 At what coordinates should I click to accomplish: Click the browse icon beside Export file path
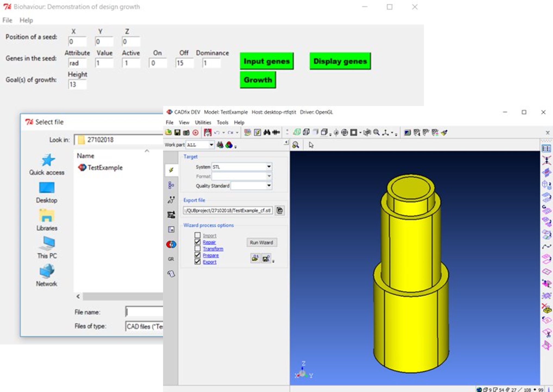(x=280, y=211)
